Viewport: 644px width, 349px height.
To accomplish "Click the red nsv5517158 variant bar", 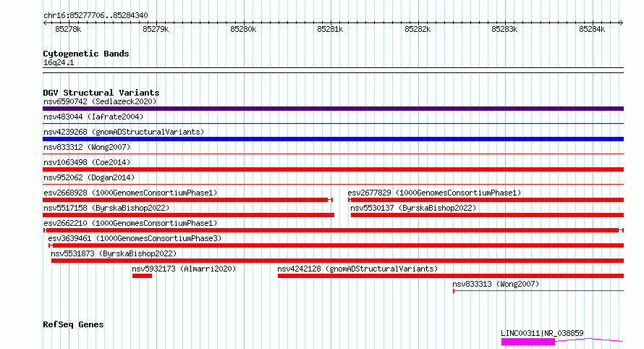I will (x=189, y=215).
